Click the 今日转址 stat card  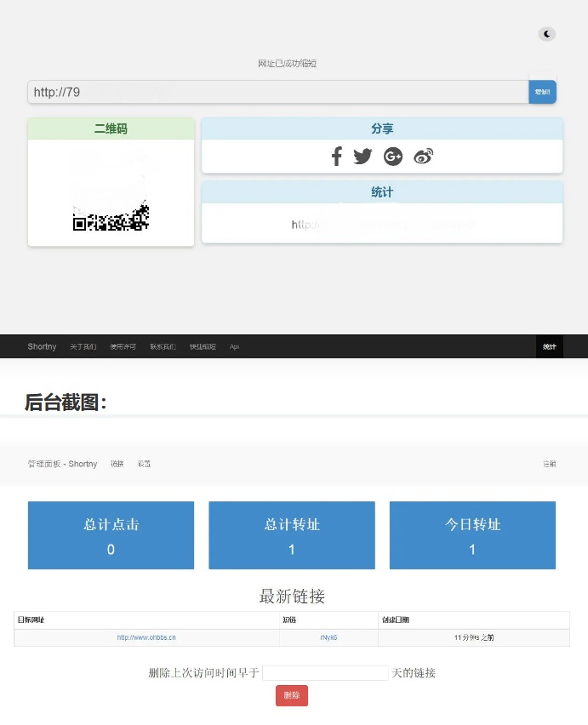tap(472, 535)
